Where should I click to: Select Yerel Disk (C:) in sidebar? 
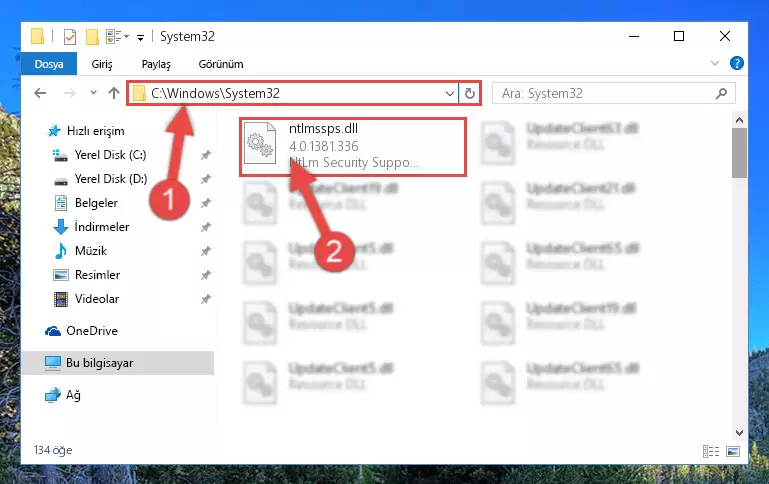click(x=110, y=155)
